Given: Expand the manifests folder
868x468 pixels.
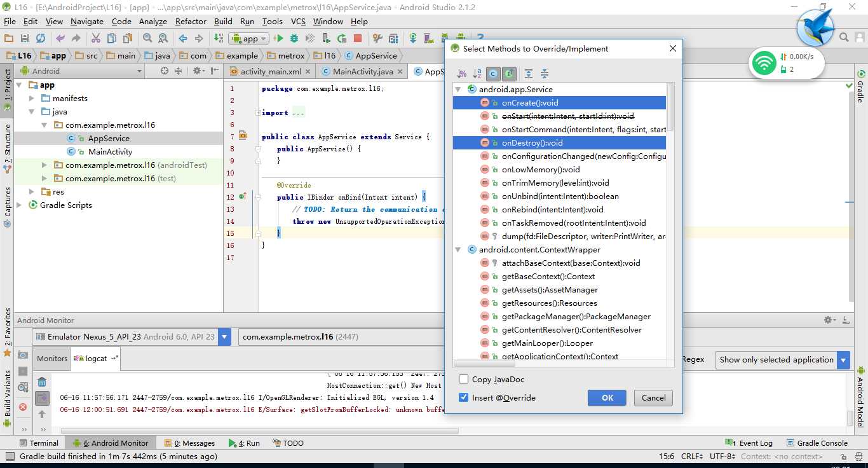Looking at the screenshot, I should [32, 99].
